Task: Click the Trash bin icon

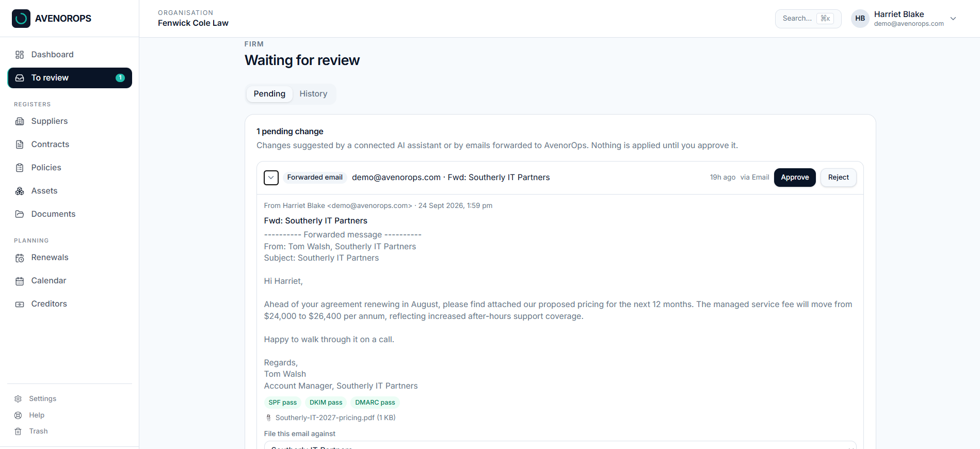Action: [x=18, y=431]
